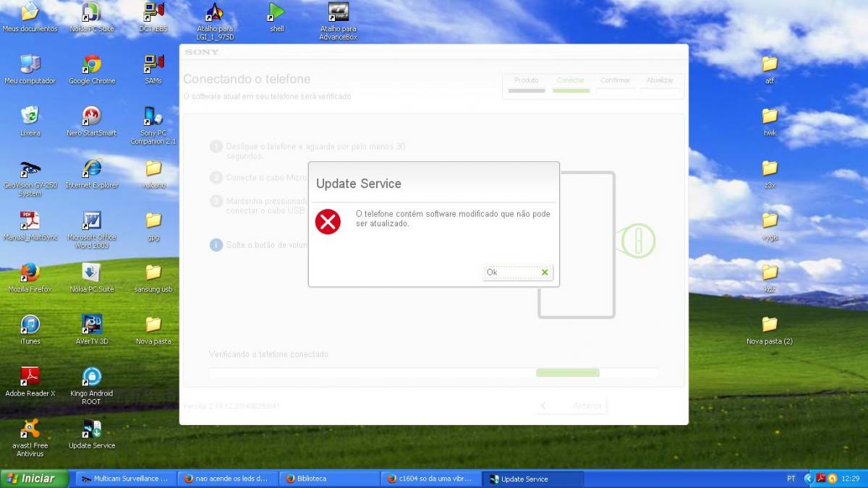Switch to Biblioteca taskbar window
868x488 pixels.
(329, 479)
